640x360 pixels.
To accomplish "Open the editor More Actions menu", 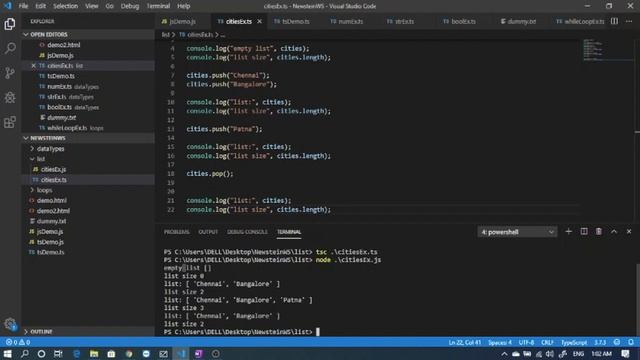I will [x=629, y=21].
